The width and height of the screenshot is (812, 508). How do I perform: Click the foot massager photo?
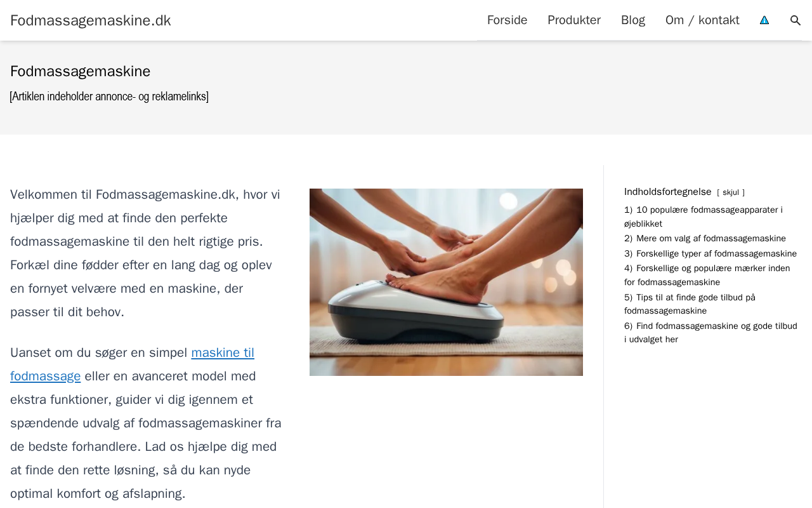[446, 282]
